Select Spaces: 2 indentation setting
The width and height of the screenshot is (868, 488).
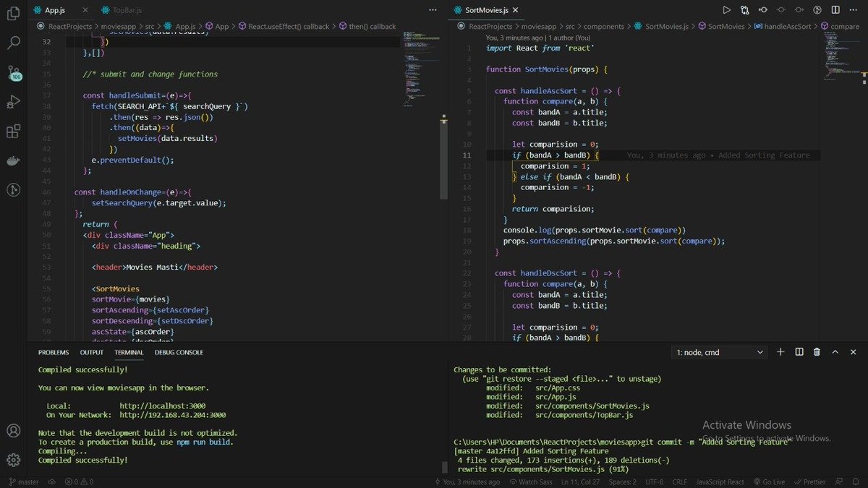(x=622, y=481)
